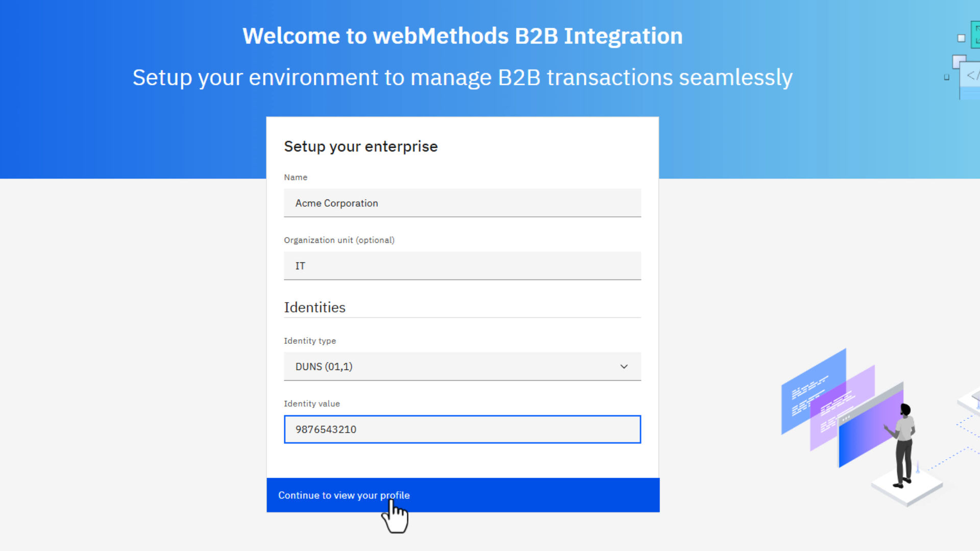Click the Name field label
This screenshot has width=980, height=551.
click(296, 178)
